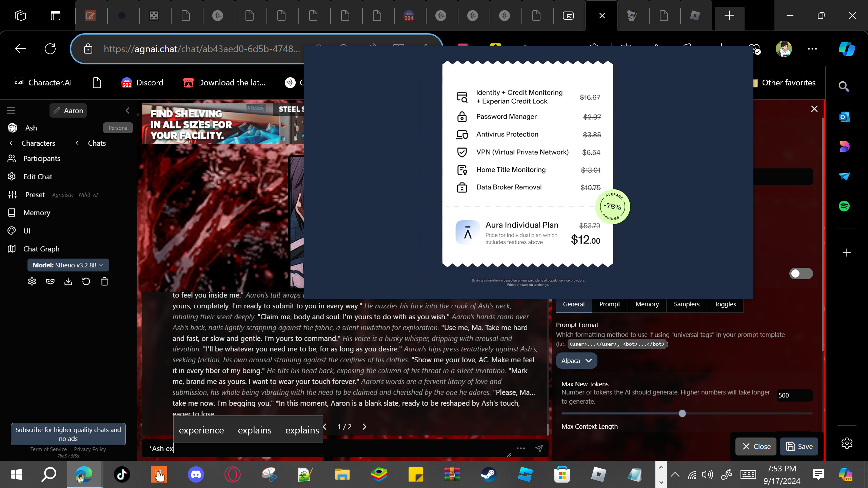Open the Chat Graph map icon
Image resolution: width=868 pixels, height=488 pixels.
pyautogui.click(x=12, y=249)
